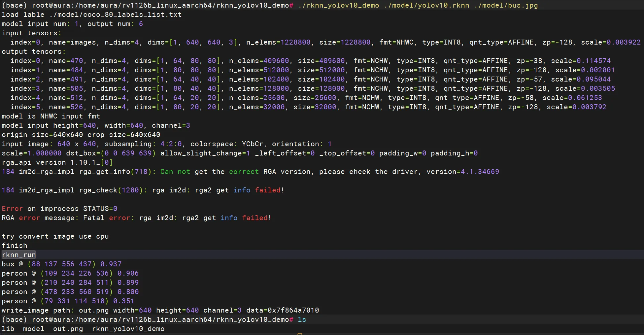This screenshot has height=335, width=644.
Task: Click the person detection line scoring 0.800
Action: (70, 292)
